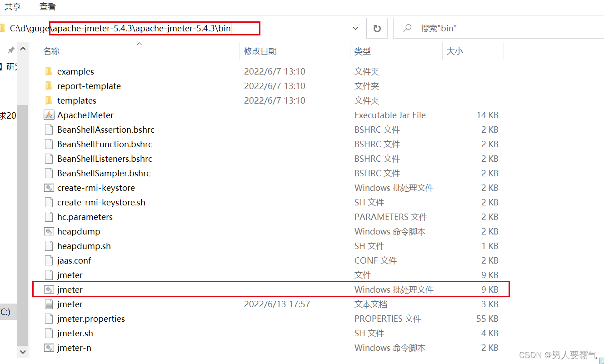Open the 共享 ribbon tab
The height and width of the screenshot is (364, 604).
point(13,6)
